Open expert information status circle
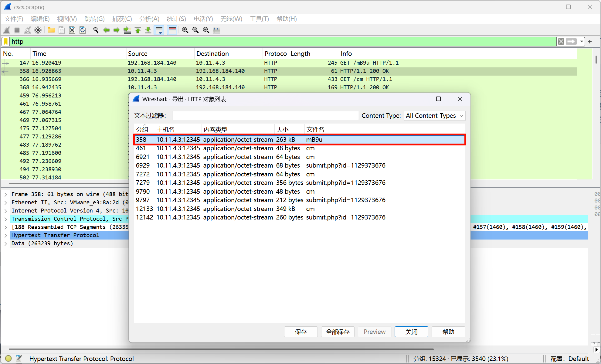The height and width of the screenshot is (364, 601). coord(8,359)
